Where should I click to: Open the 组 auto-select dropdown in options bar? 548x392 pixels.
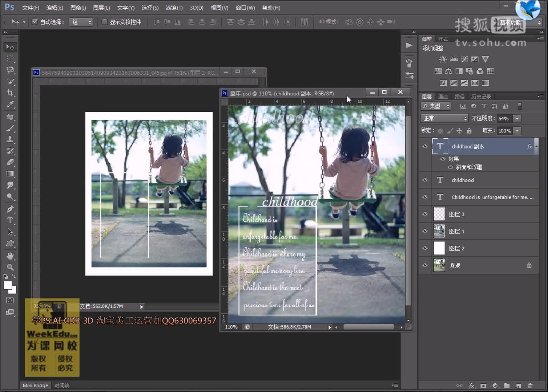click(81, 22)
